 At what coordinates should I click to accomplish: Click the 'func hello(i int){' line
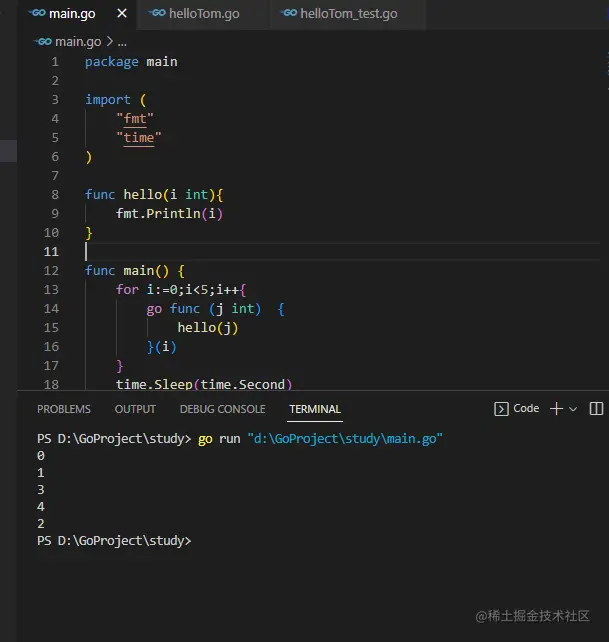[154, 194]
